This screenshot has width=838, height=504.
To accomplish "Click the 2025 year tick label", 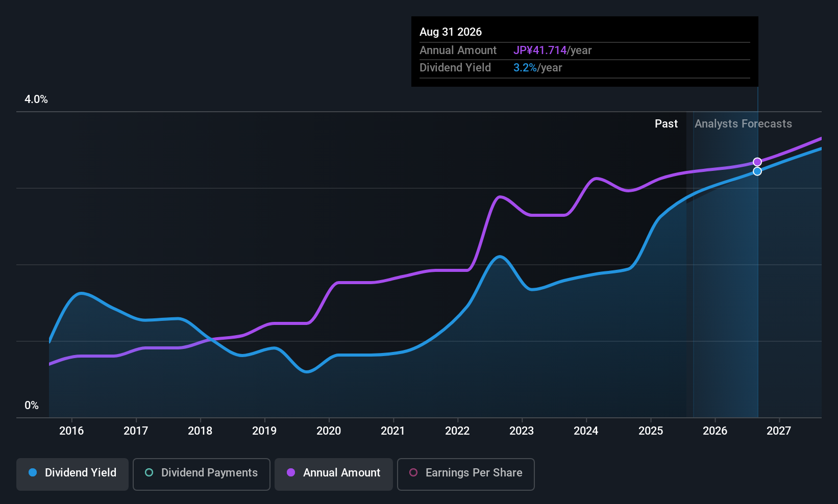I will pos(651,431).
